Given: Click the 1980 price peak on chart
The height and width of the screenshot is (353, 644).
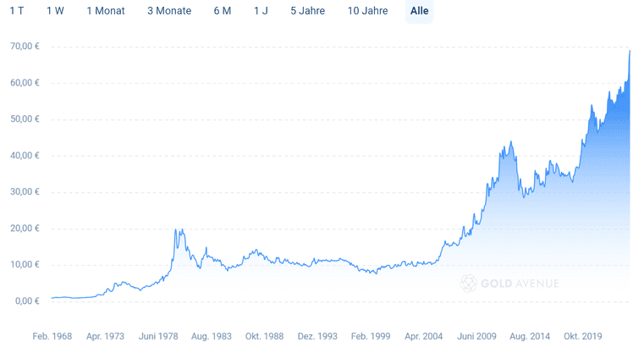Looking at the screenshot, I should point(176,229).
